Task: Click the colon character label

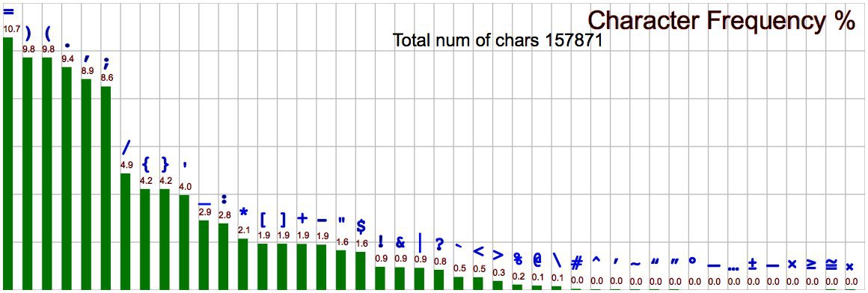Action: pyautogui.click(x=224, y=199)
